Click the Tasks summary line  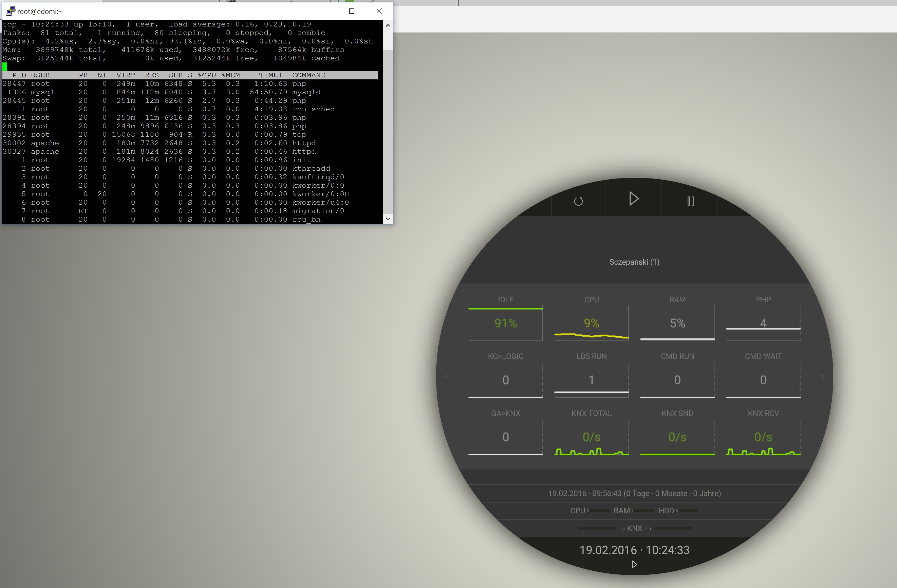[164, 33]
